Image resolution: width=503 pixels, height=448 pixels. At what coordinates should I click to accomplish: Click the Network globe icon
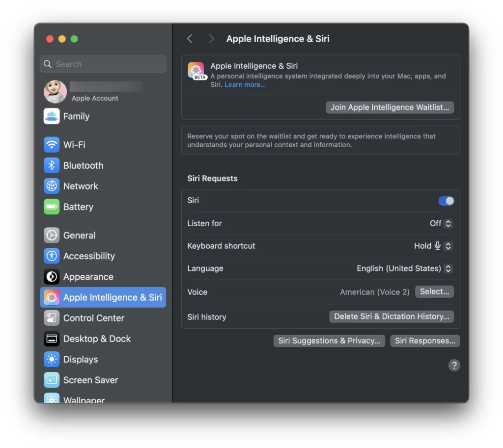click(x=51, y=186)
